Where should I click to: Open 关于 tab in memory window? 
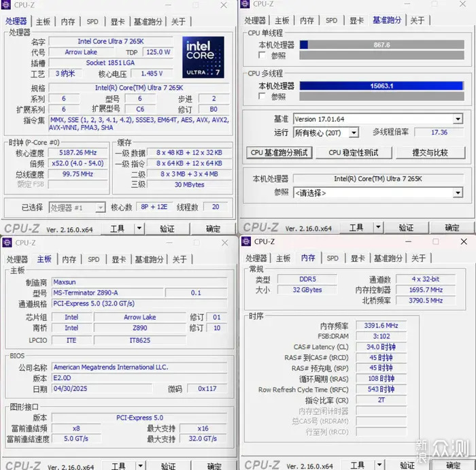[418, 258]
